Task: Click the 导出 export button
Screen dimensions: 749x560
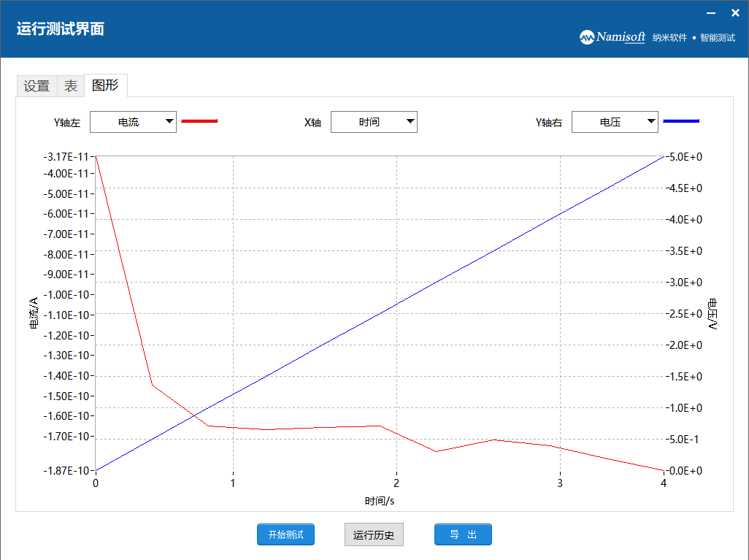Action: 463,534
